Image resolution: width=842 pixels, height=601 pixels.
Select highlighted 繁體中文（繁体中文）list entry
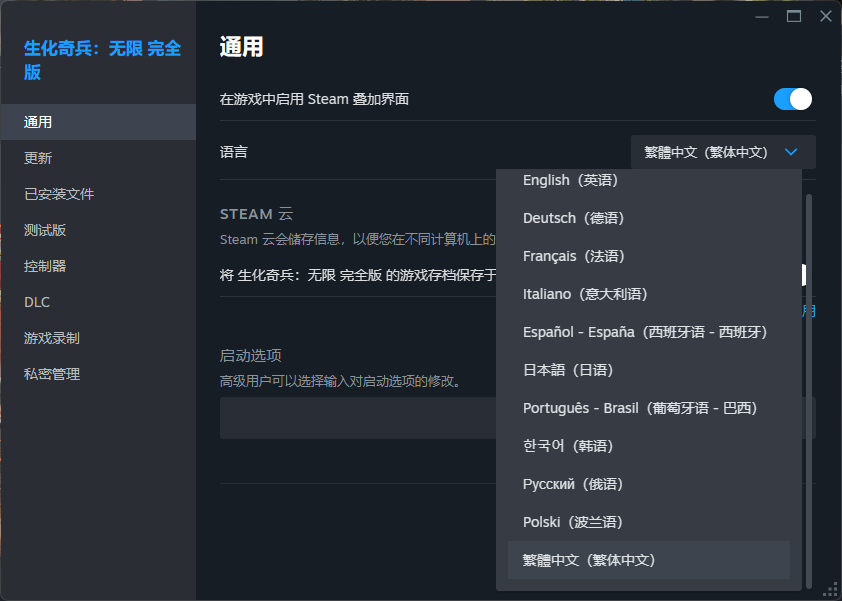(649, 560)
